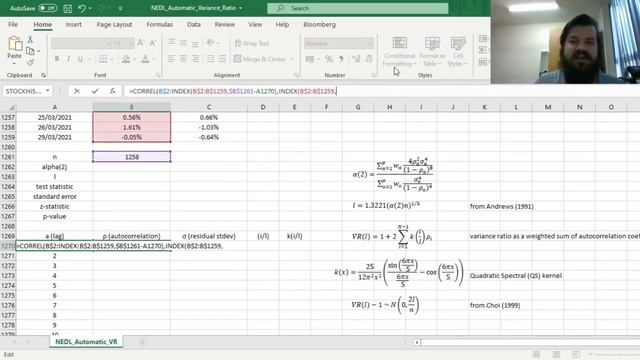Viewport: 640px width, 360px height.
Task: Click in the Search box
Action: click(x=358, y=8)
